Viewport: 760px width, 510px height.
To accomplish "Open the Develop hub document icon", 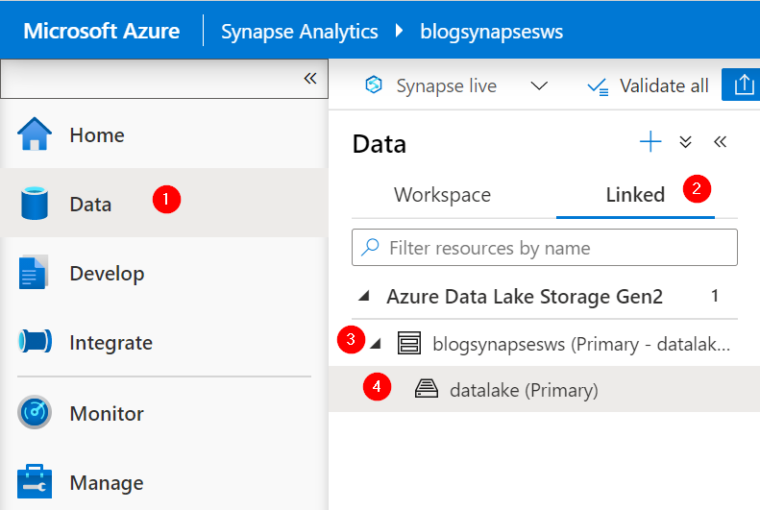I will [x=33, y=272].
